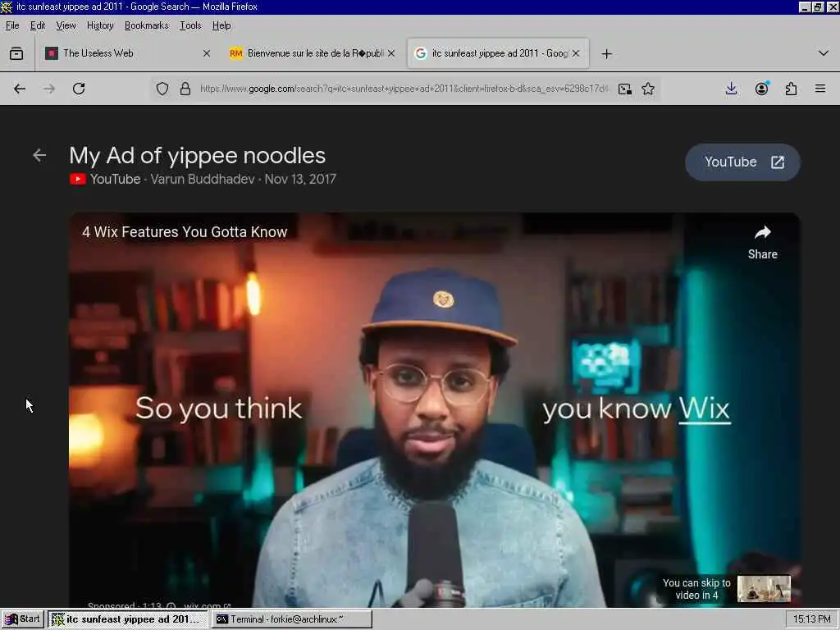Screen dimensions: 840x630
Task: Click the address bar URL field
Action: (404, 89)
